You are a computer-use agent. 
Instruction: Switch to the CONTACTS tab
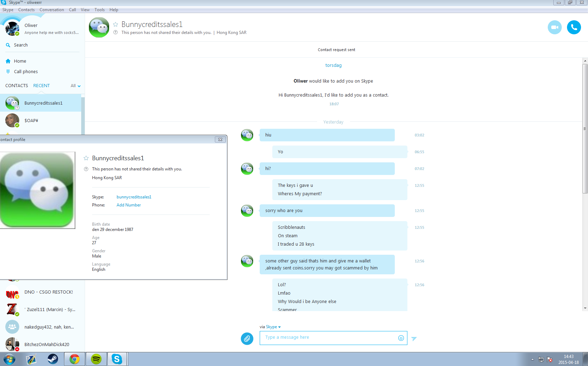pyautogui.click(x=16, y=86)
